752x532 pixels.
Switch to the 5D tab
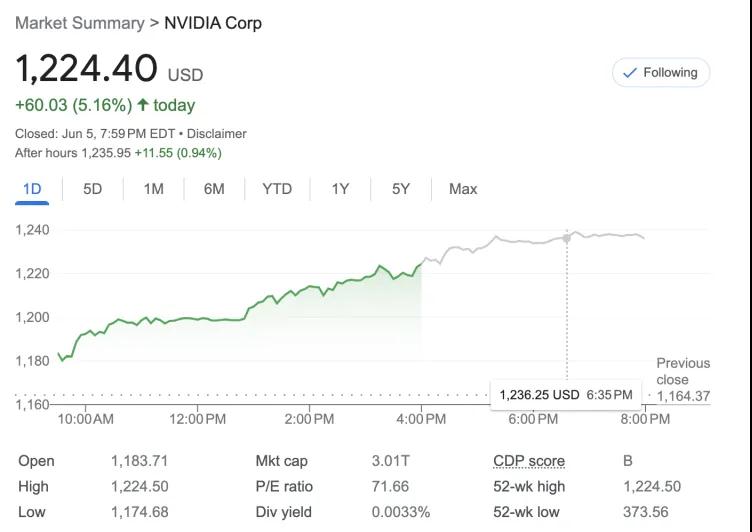[92, 189]
